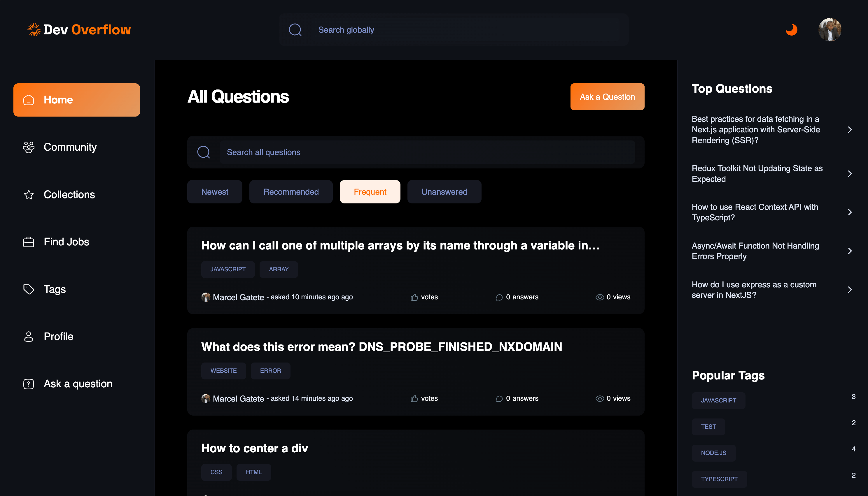Select the Unanswered filter
868x496 pixels.
coord(444,192)
